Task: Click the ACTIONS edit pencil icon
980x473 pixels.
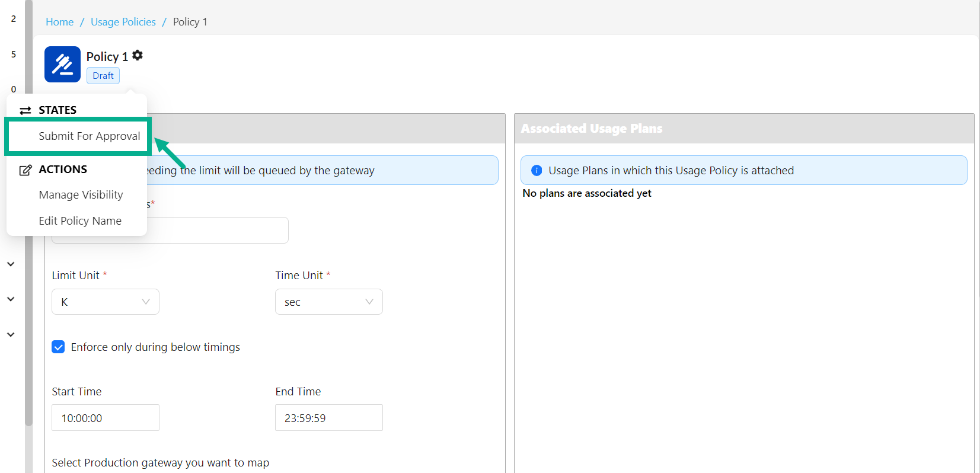Action: click(25, 170)
